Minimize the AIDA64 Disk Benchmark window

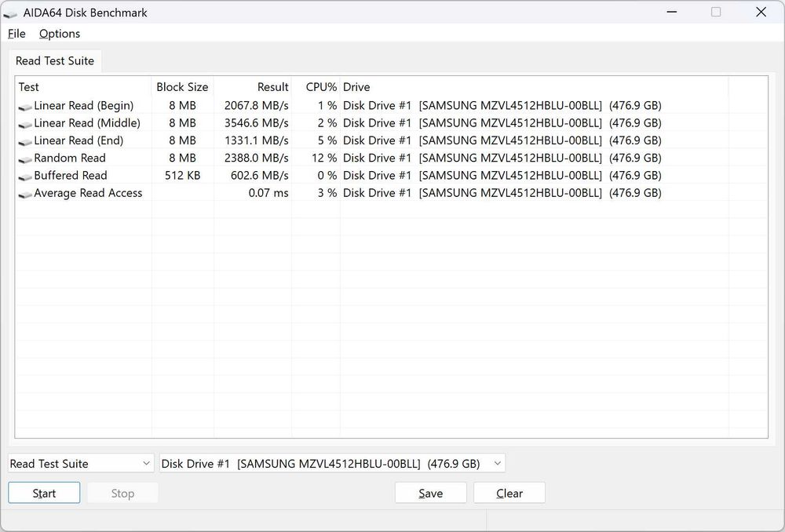tap(672, 12)
